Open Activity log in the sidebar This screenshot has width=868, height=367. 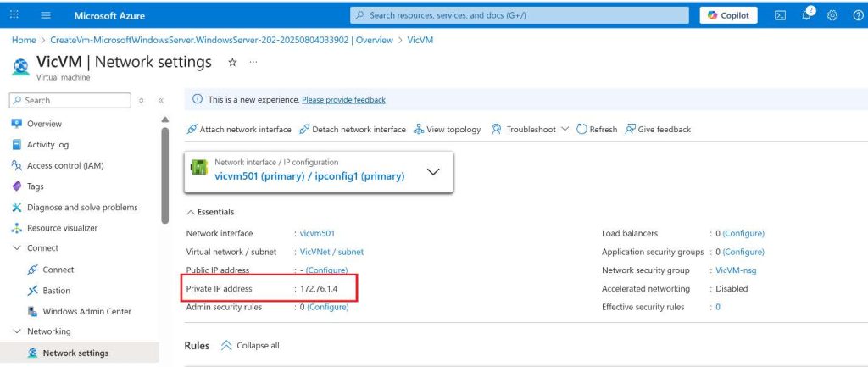(47, 144)
